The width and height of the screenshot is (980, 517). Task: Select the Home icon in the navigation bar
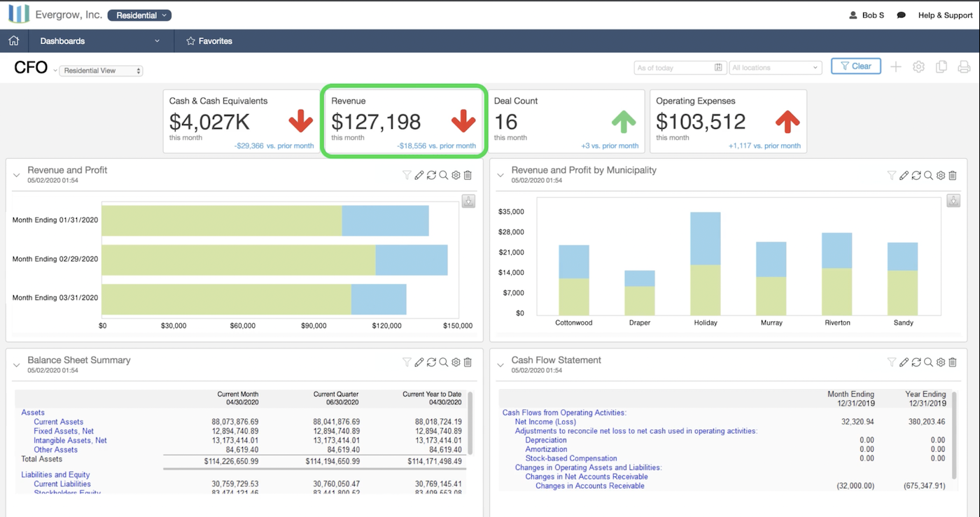pyautogui.click(x=13, y=41)
